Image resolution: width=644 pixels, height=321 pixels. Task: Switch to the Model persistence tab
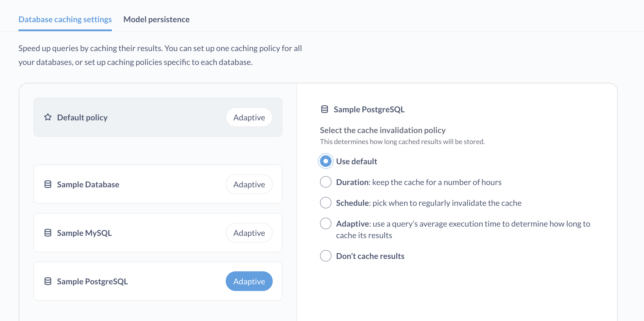156,19
